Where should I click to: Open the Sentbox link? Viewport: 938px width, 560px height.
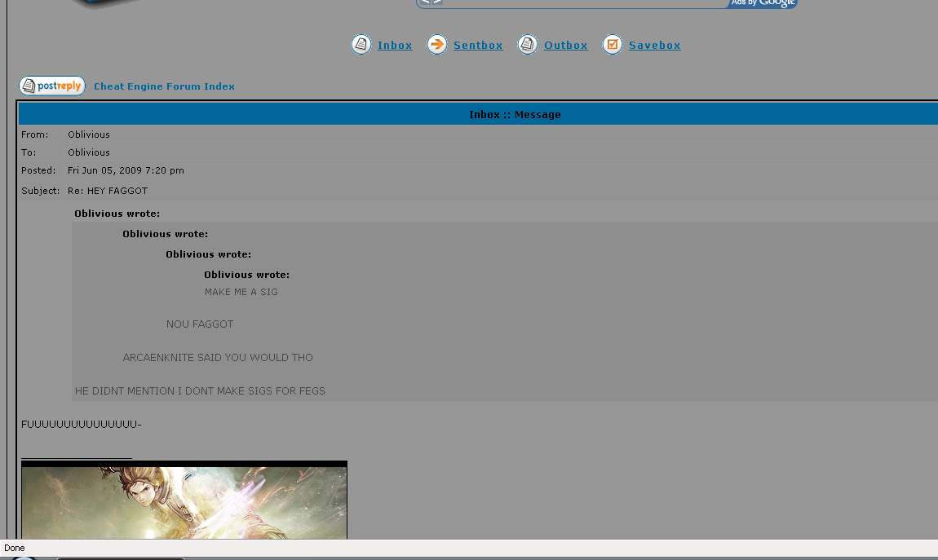478,46
